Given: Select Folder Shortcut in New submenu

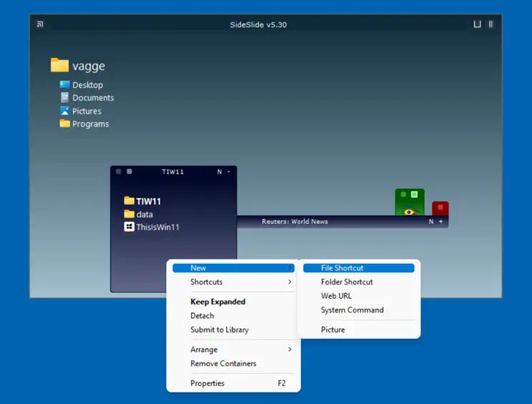Looking at the screenshot, I should [359, 282].
